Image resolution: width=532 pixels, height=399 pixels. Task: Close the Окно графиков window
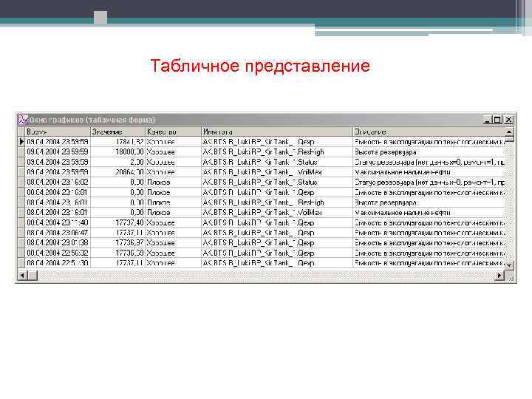(508, 120)
